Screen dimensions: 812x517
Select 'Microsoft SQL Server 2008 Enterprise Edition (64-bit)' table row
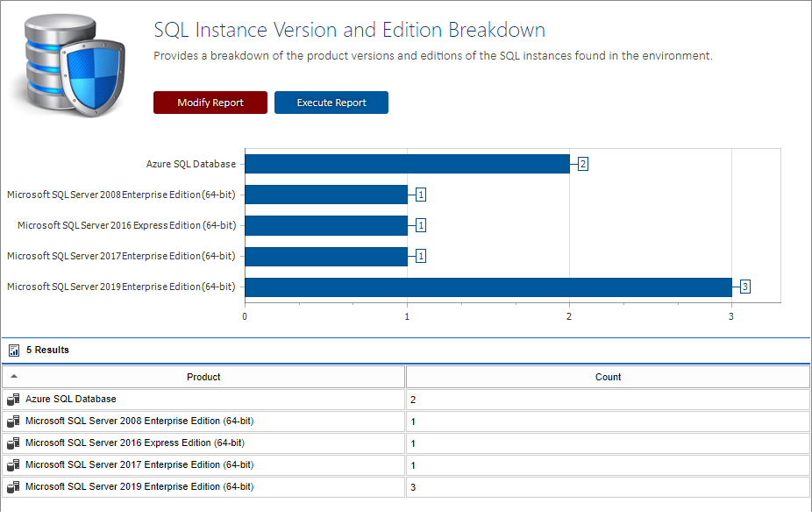pos(203,421)
